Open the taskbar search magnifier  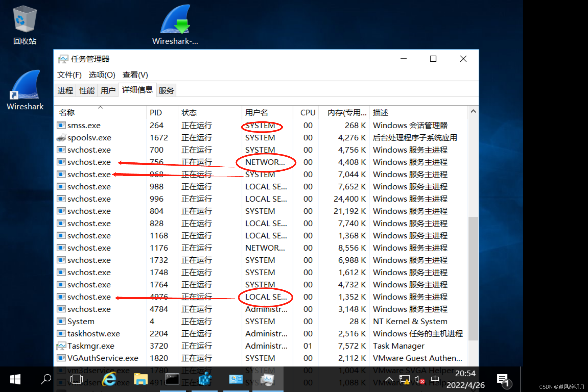tap(46, 379)
